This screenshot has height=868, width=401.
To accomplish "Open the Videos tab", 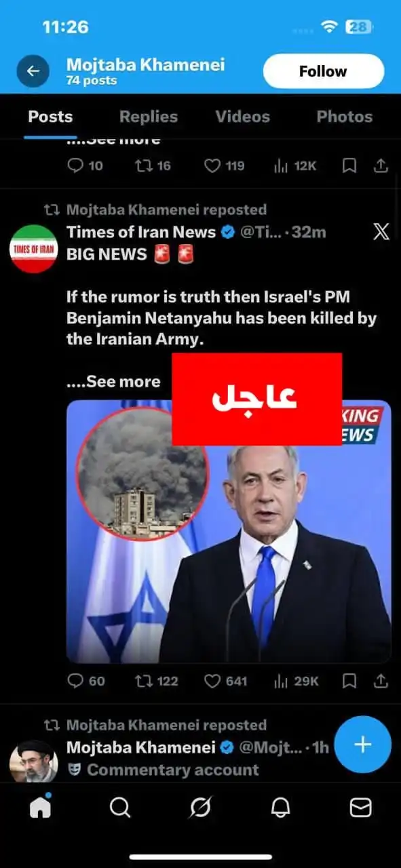I will (x=243, y=117).
